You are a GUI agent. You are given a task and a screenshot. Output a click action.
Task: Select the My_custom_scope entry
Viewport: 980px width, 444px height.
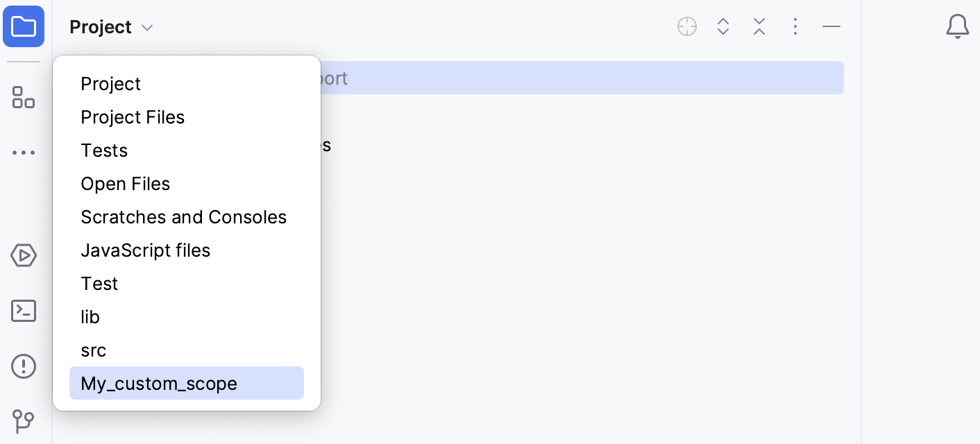159,383
